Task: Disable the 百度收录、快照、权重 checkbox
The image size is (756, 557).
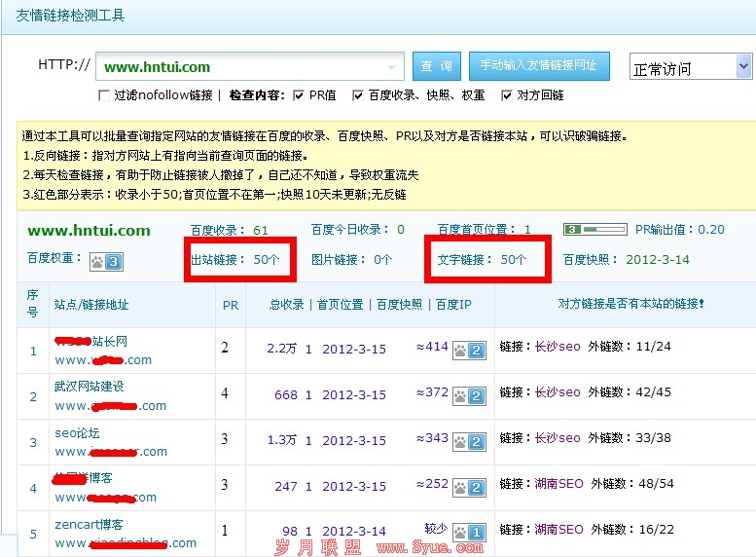Action: [x=358, y=95]
